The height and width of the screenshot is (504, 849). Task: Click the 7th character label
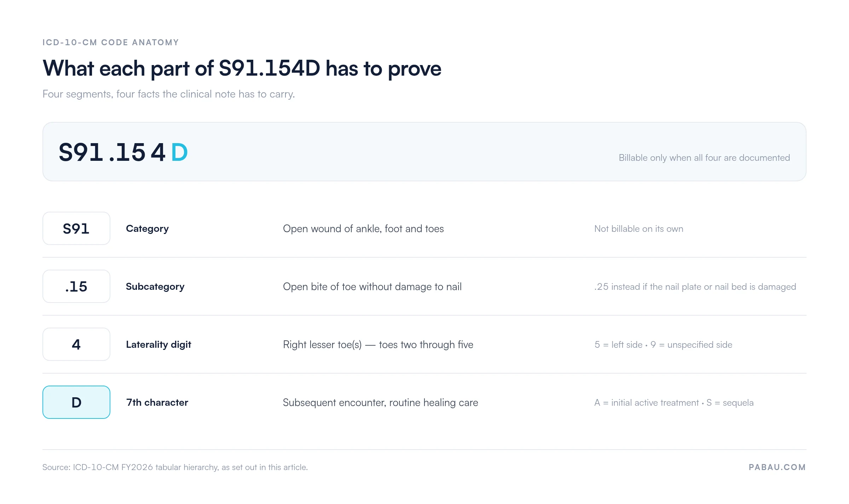click(x=157, y=403)
